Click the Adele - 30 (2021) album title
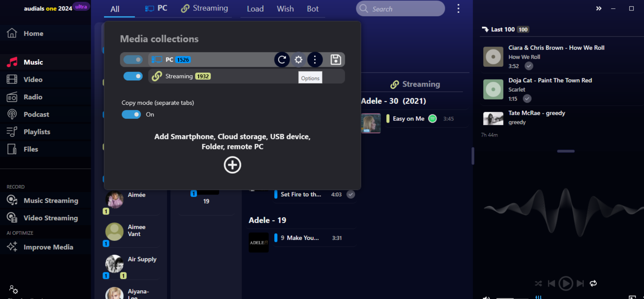This screenshot has height=299, width=644. pyautogui.click(x=393, y=101)
